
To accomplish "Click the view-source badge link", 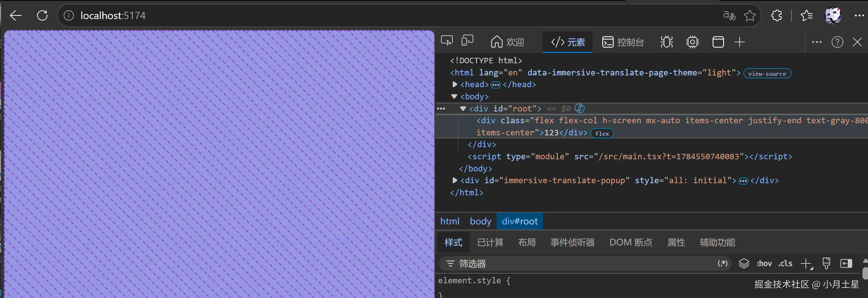I will coord(767,74).
